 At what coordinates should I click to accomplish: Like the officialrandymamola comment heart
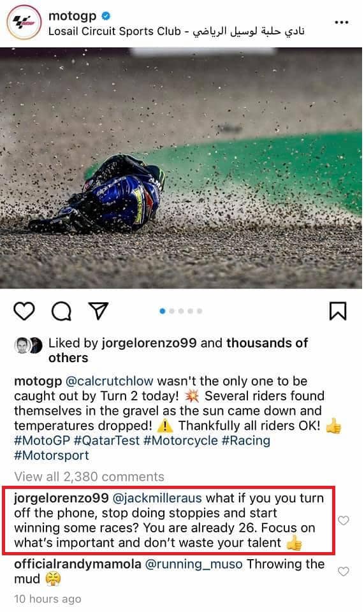(344, 571)
